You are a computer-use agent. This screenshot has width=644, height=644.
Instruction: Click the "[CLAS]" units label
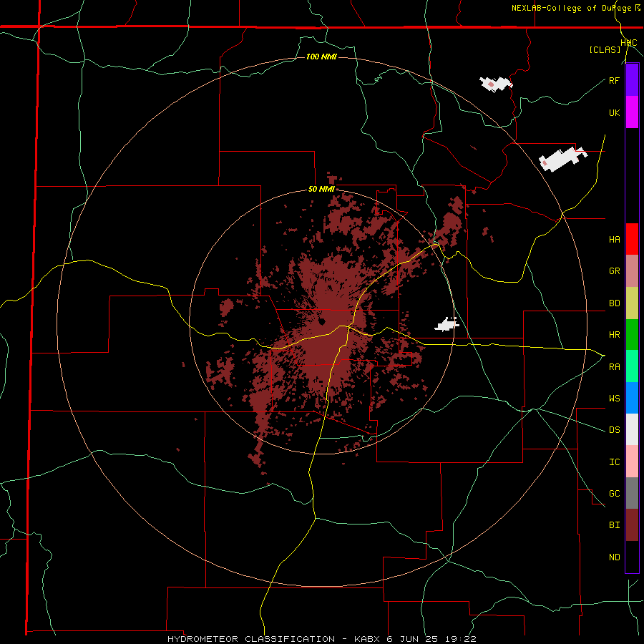coord(605,49)
